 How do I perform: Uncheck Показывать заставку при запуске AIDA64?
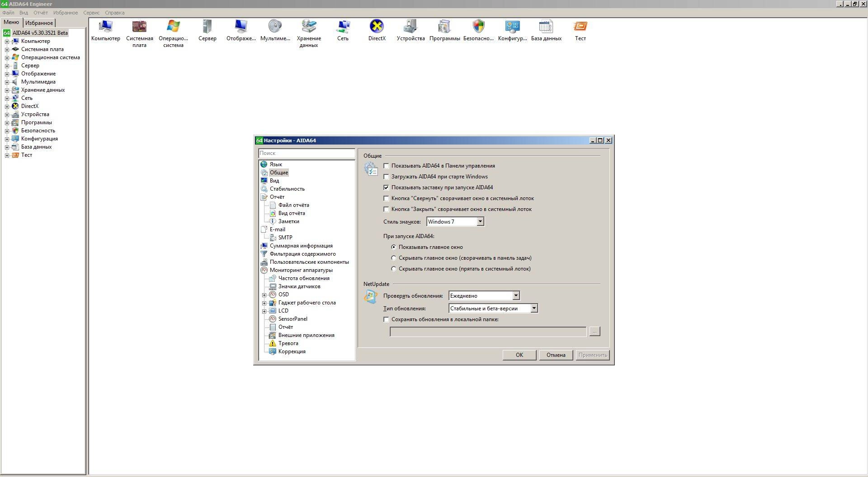click(386, 187)
